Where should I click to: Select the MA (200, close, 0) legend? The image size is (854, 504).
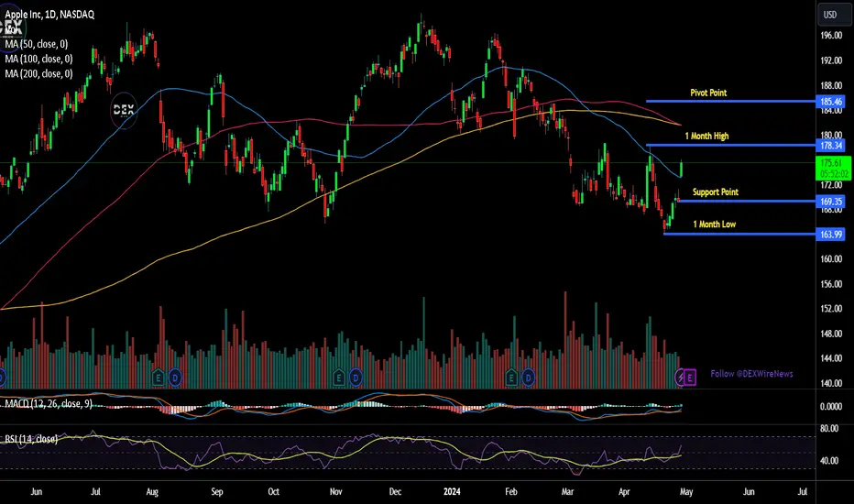pos(38,73)
